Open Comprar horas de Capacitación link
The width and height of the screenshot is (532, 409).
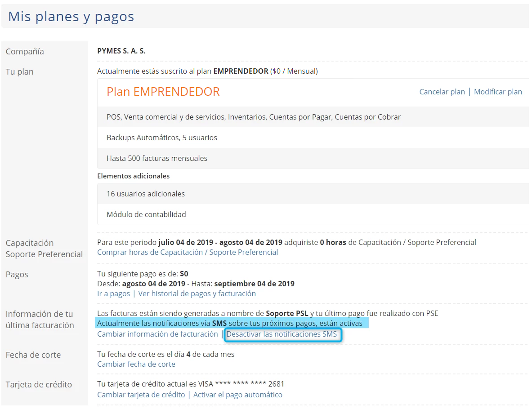[x=188, y=252]
